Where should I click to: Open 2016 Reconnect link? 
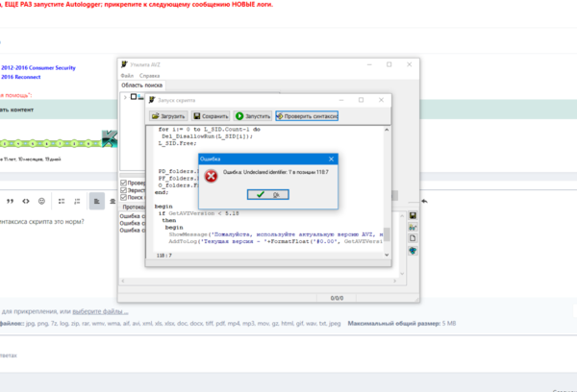pos(20,77)
